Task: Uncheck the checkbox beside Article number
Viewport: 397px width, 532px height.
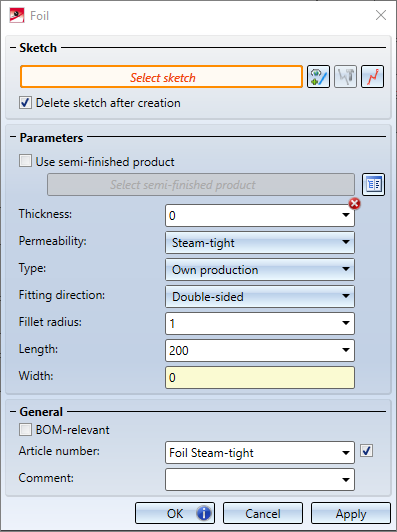Action: [x=366, y=451]
